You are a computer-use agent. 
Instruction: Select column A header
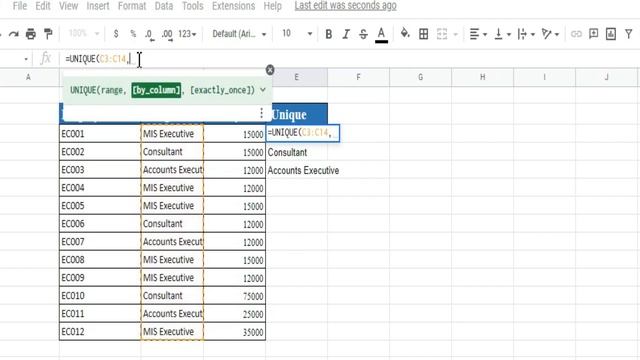[x=28, y=77]
